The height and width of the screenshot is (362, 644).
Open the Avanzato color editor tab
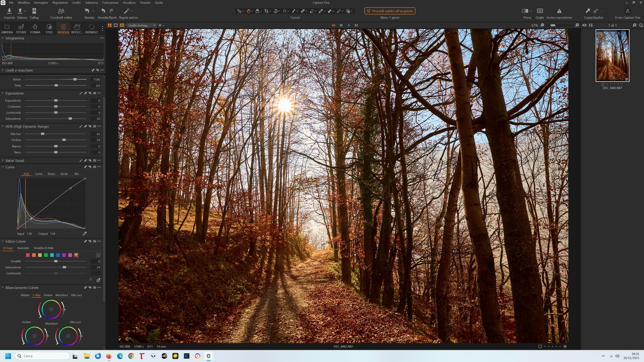click(x=23, y=248)
